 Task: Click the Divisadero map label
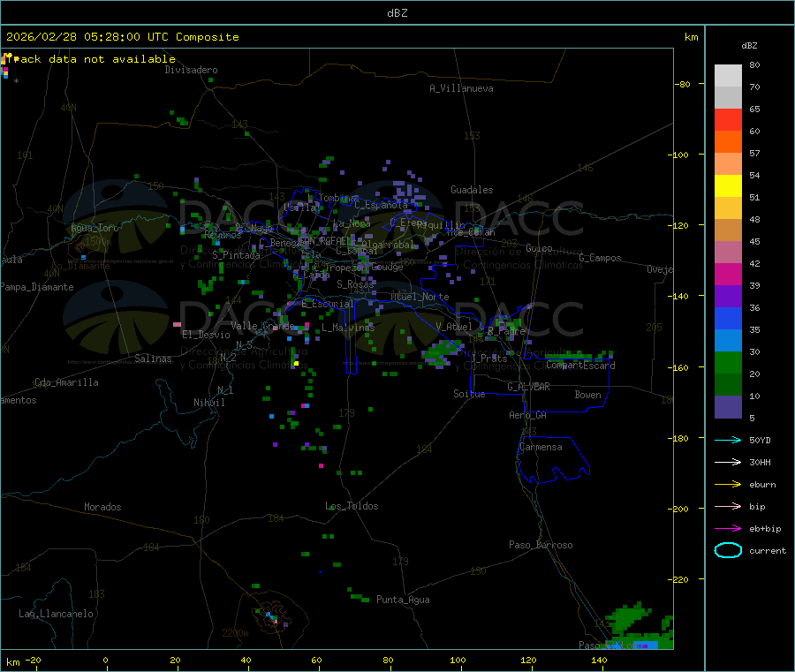pyautogui.click(x=191, y=70)
